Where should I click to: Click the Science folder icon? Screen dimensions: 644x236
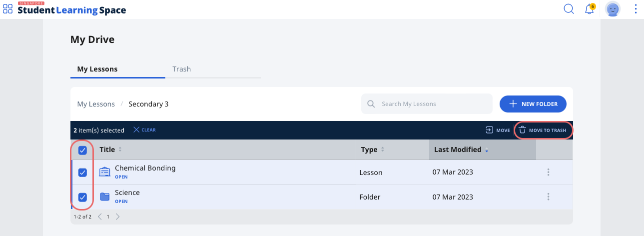tap(104, 196)
